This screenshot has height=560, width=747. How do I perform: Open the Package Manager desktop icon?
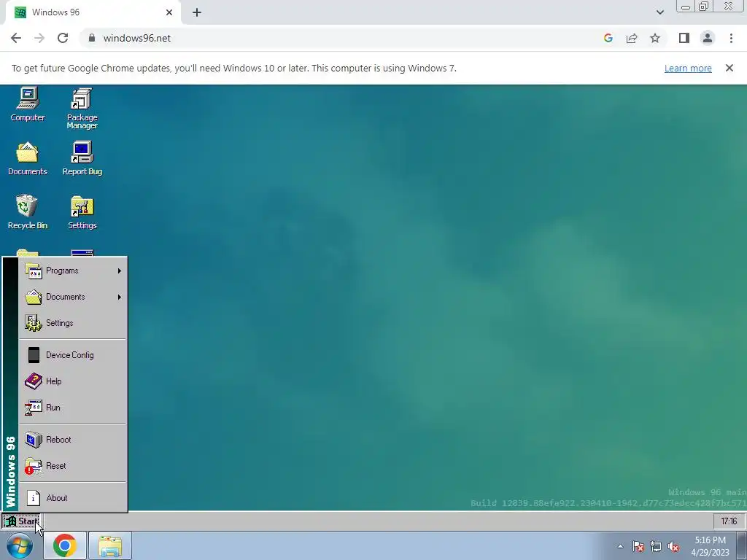pyautogui.click(x=82, y=109)
